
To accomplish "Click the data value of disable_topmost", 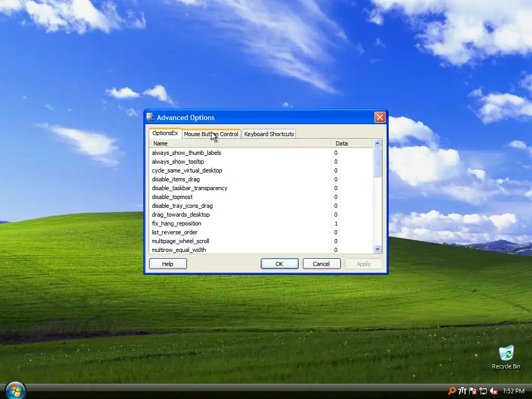I will (x=336, y=197).
